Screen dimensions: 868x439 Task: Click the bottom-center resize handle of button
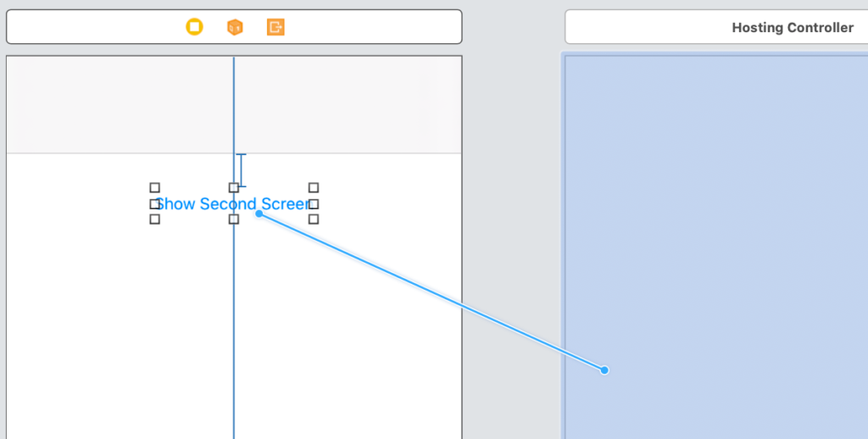[x=234, y=219]
